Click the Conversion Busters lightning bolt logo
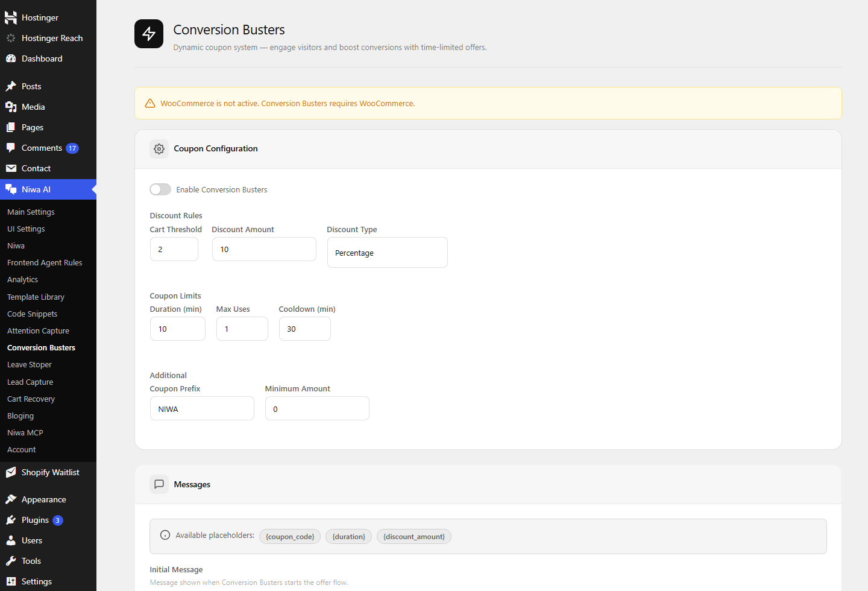The width and height of the screenshot is (868, 591). (x=149, y=34)
